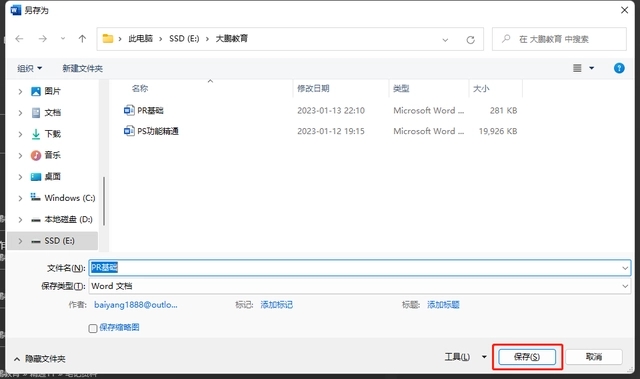Create a new folder with 新建文件夹
This screenshot has height=379, width=640.
tap(82, 68)
